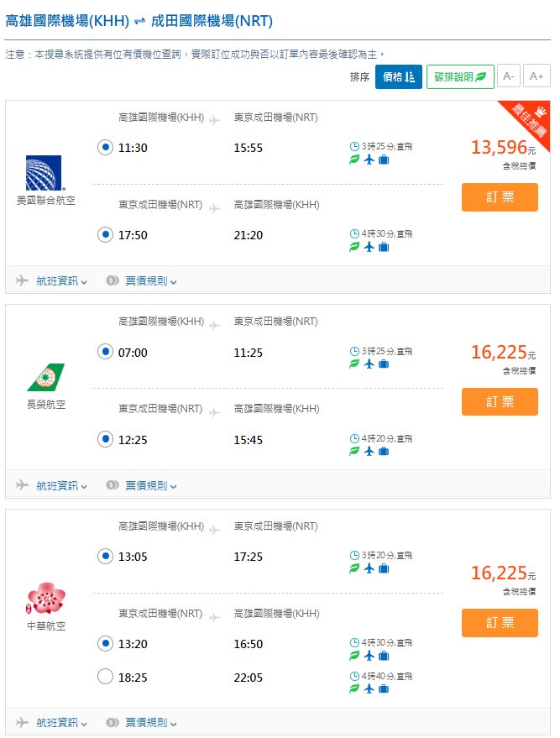Click the China Airlines plum blossom logo

(x=45, y=598)
